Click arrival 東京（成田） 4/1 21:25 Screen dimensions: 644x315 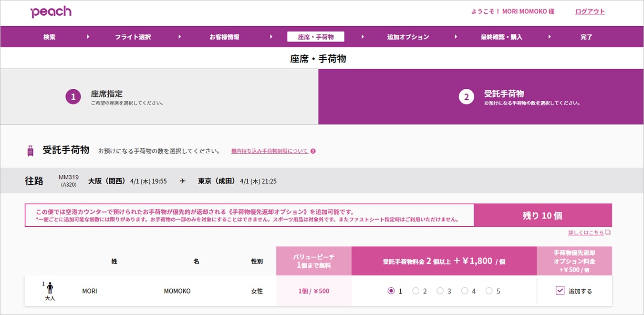(237, 181)
